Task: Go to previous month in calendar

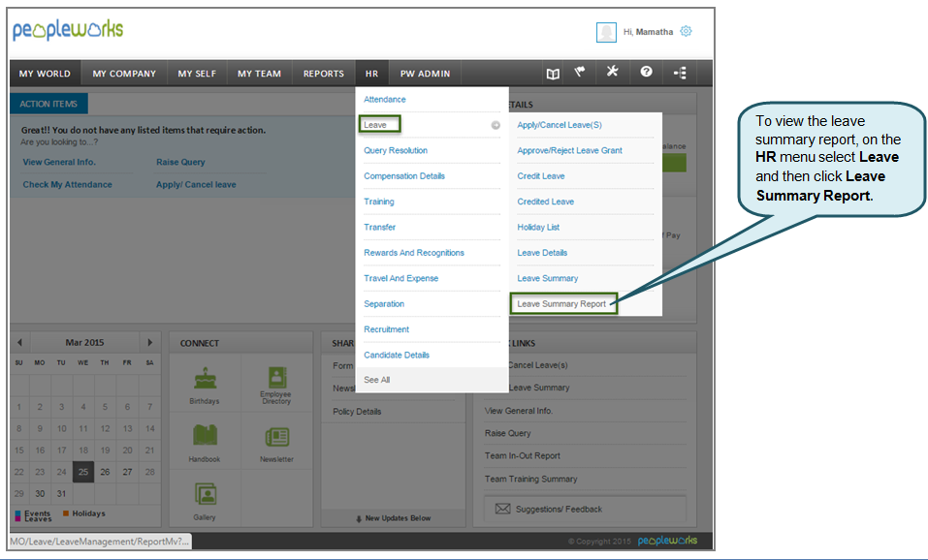Action: click(19, 342)
